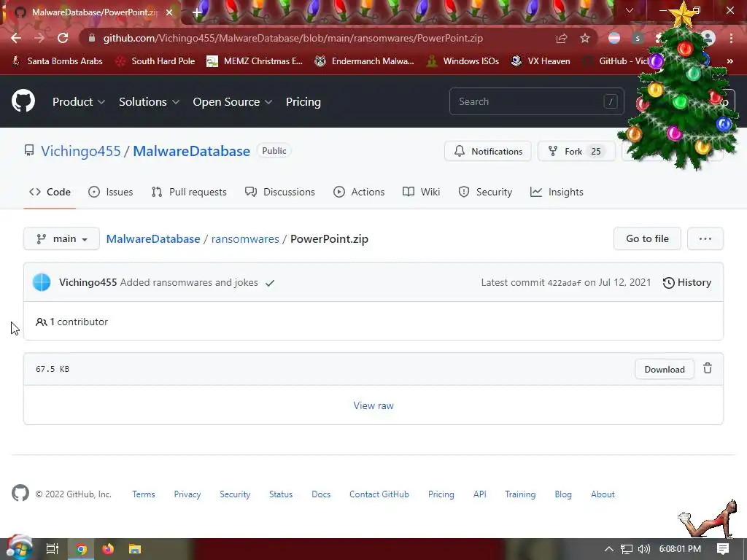
Task: Open the Discussions tab
Action: [280, 192]
